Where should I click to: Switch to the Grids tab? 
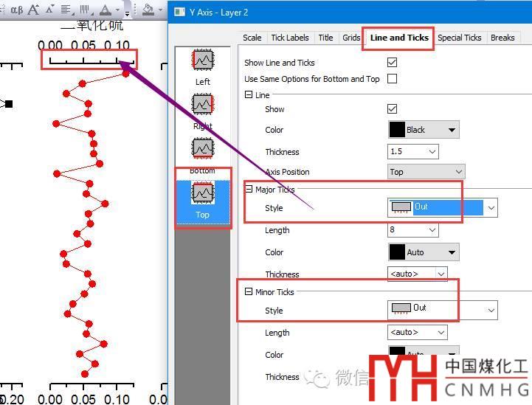(x=351, y=38)
